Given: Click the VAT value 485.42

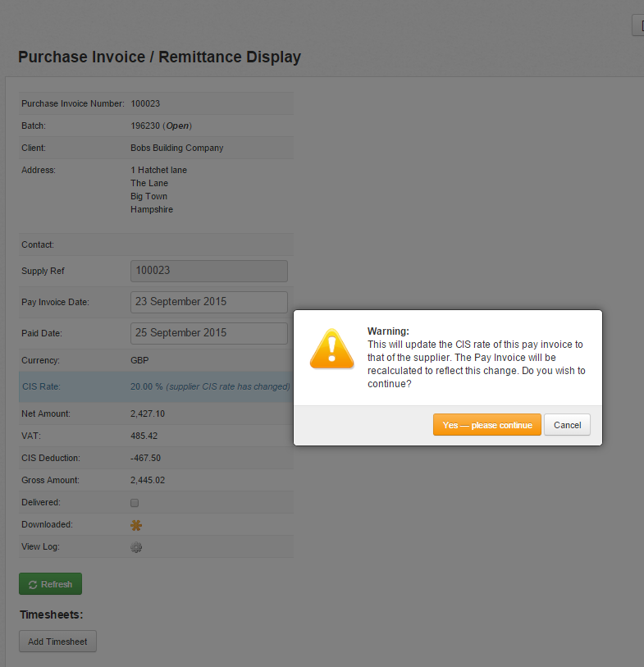Looking at the screenshot, I should [144, 436].
